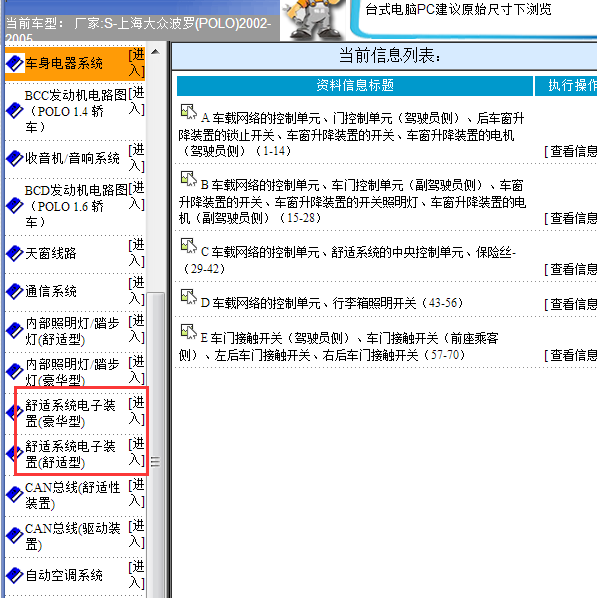Image resolution: width=597 pixels, height=598 pixels.
Task: Click the 当前信息列表 heading
Action: tap(390, 55)
